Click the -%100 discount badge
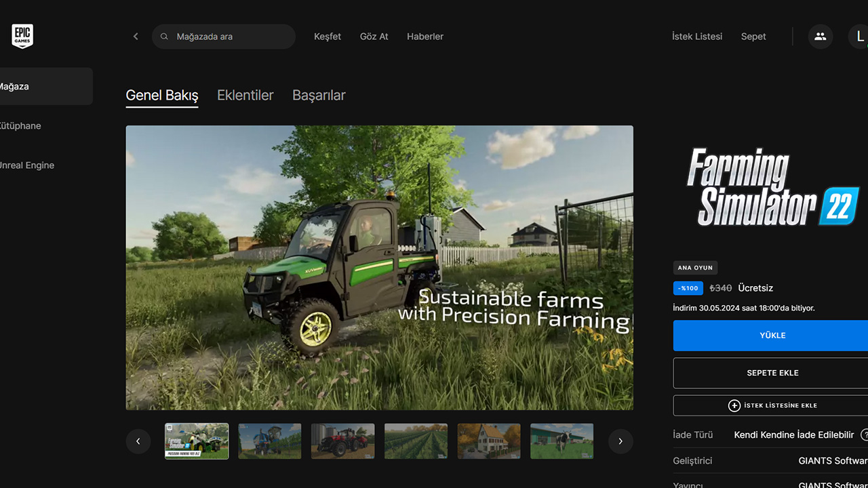Viewport: 868px width, 488px height. click(688, 288)
